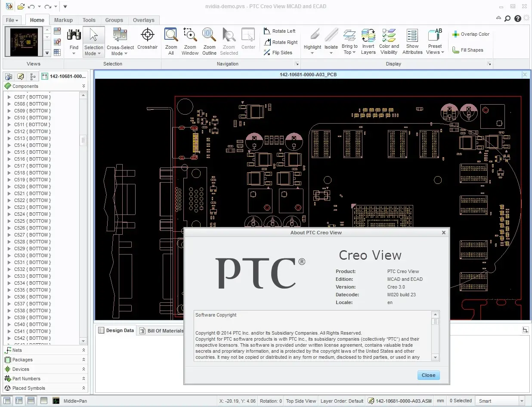Toggle Fill Shapes
This screenshot has height=407, width=532.
point(467,50)
